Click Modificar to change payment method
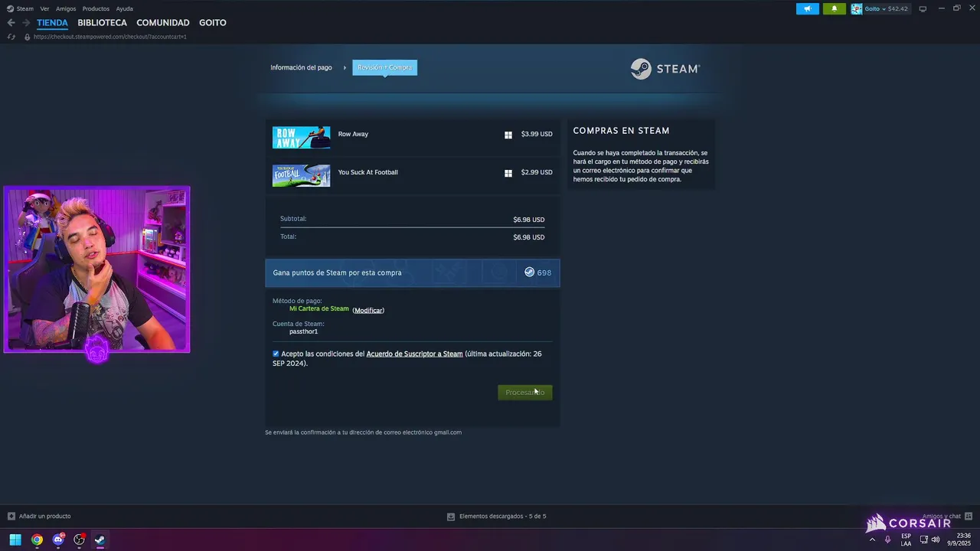This screenshot has width=980, height=551. (x=368, y=310)
